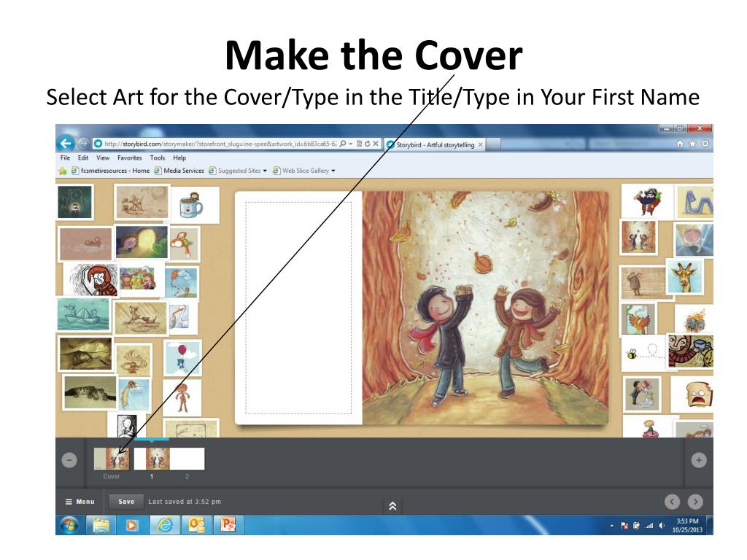
Task: Open the Favorites menu
Action: (x=130, y=157)
